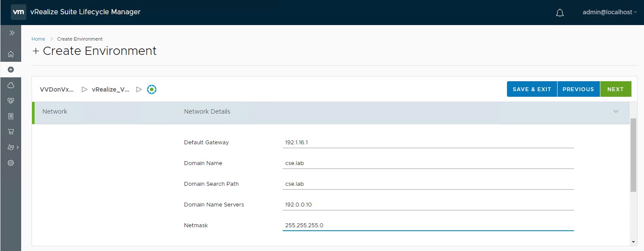Screen dimensions: 644x251
Task: Click the Home breadcrumb link
Action: (38, 39)
